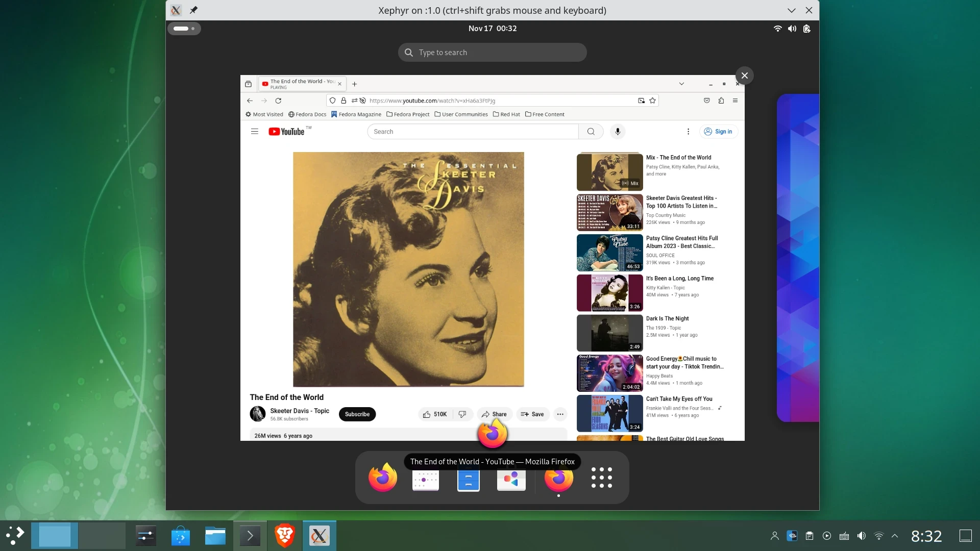
Task: Click the dislike thumbs-down icon
Action: click(462, 414)
